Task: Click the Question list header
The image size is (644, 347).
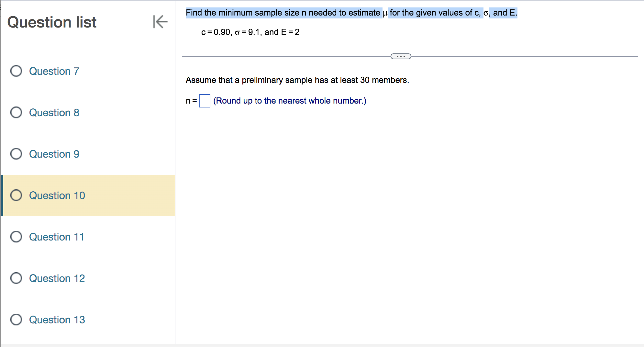Action: coord(52,22)
